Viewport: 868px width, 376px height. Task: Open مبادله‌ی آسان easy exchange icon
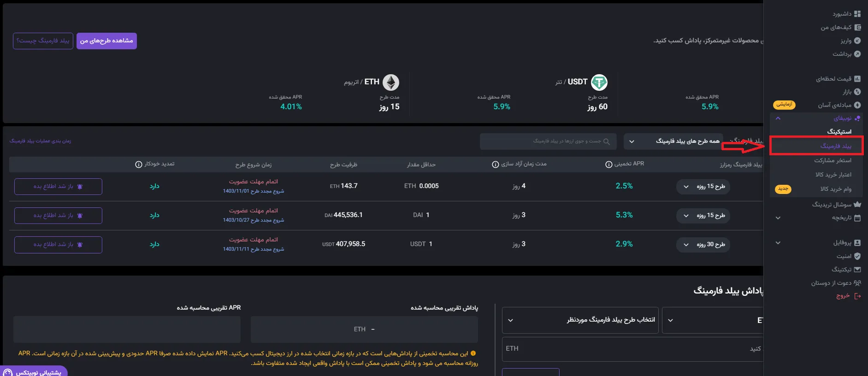(x=857, y=105)
